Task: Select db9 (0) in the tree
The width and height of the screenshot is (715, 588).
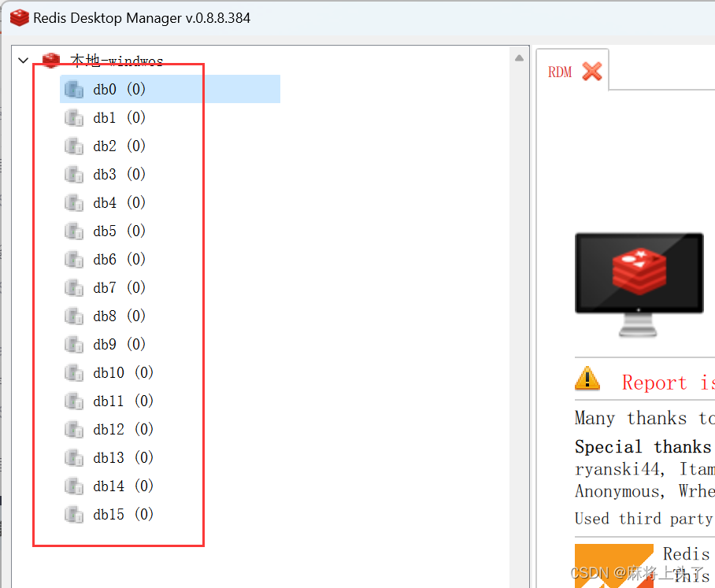Action: click(x=119, y=344)
